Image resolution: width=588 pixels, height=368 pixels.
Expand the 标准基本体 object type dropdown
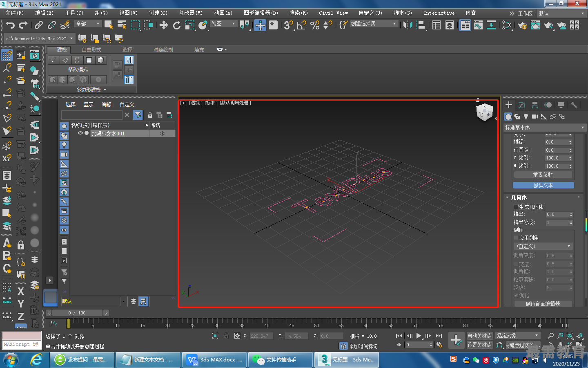[x=545, y=128]
